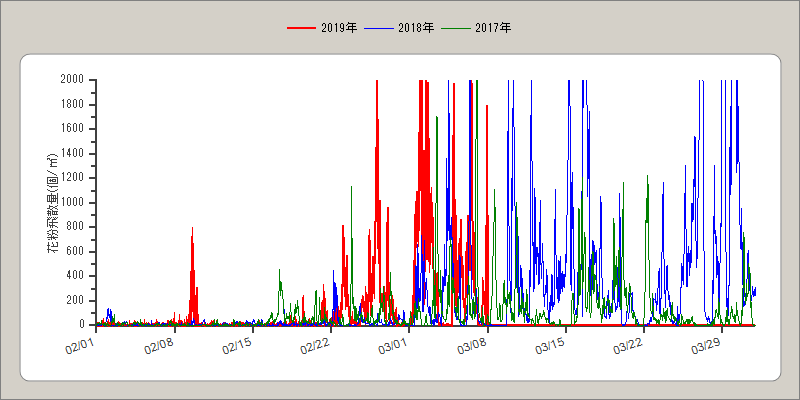Select the 03/15 x-axis date label
800x400 pixels.
click(x=550, y=346)
